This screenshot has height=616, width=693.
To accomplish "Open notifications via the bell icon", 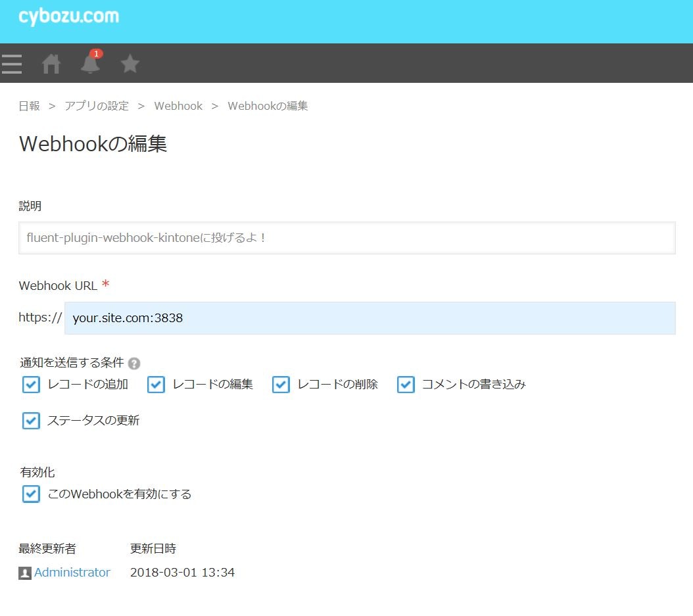I will (x=91, y=64).
